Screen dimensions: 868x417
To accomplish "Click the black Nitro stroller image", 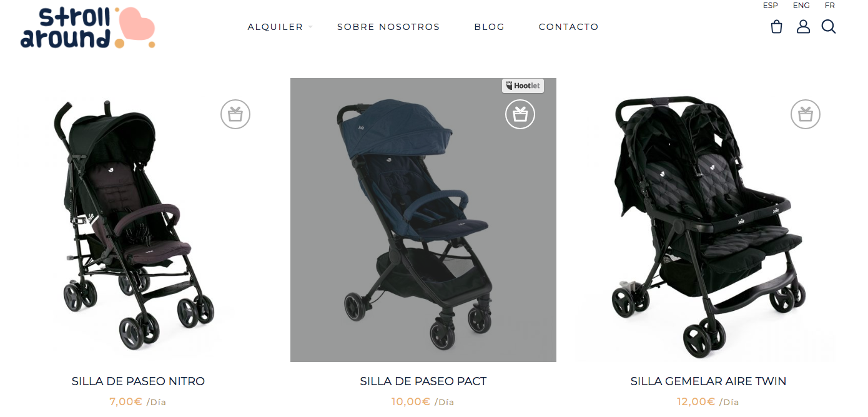I will [138, 220].
